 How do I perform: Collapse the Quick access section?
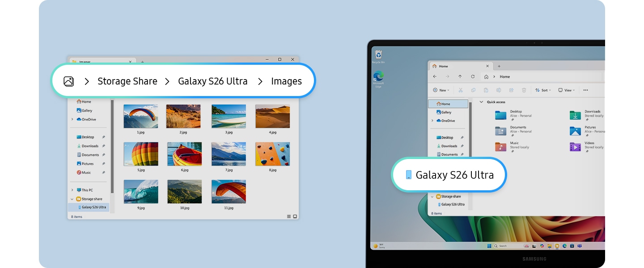tap(481, 102)
